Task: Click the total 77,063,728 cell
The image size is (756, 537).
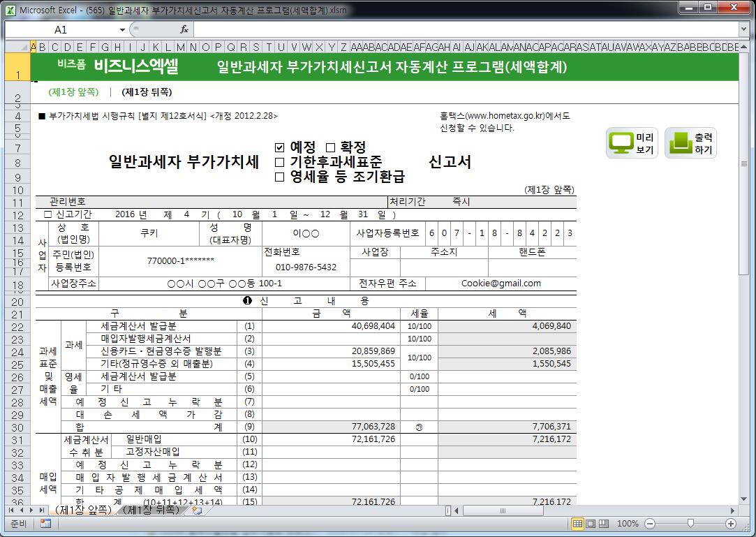Action: [332, 427]
